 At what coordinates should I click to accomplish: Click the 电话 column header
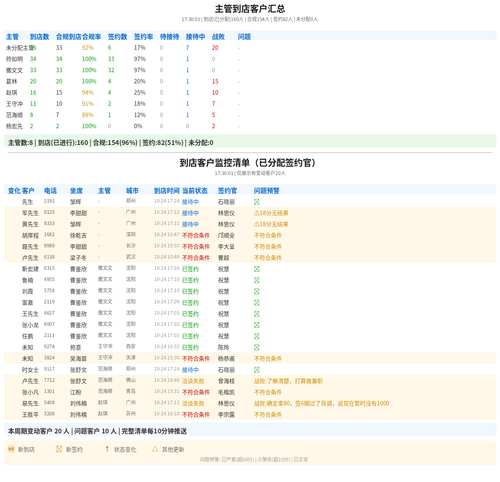click(50, 191)
